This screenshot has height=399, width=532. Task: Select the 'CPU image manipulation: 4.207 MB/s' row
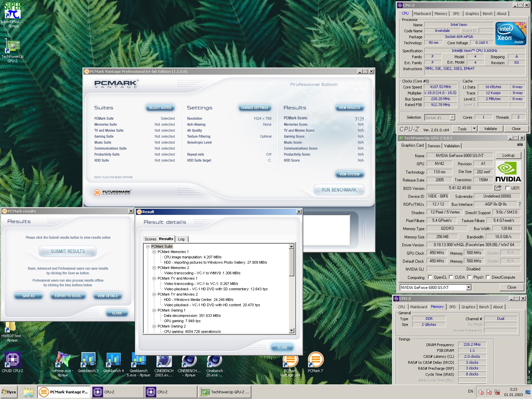(x=193, y=257)
